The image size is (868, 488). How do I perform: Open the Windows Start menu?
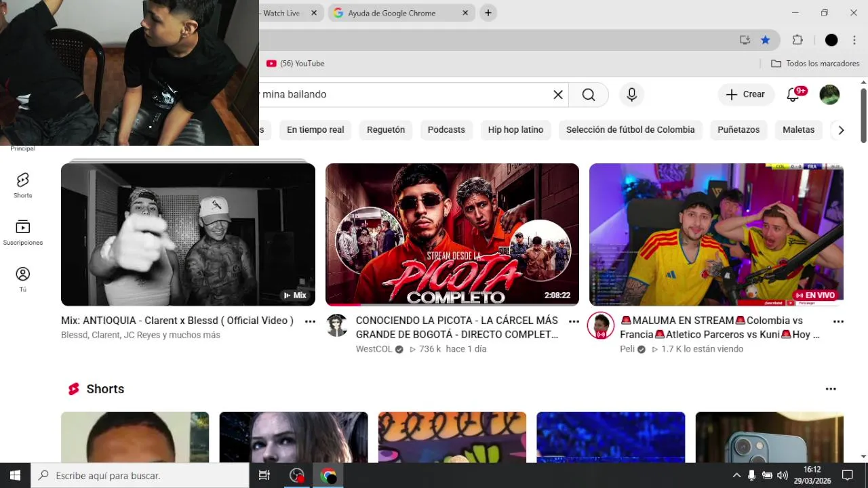point(15,475)
